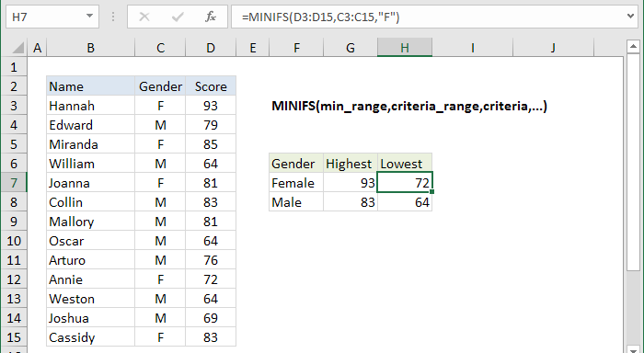The height and width of the screenshot is (353, 644).
Task: Select column E header
Action: pyautogui.click(x=253, y=48)
